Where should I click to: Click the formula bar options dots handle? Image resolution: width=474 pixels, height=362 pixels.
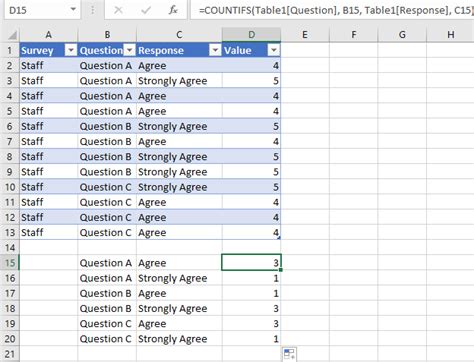point(93,10)
